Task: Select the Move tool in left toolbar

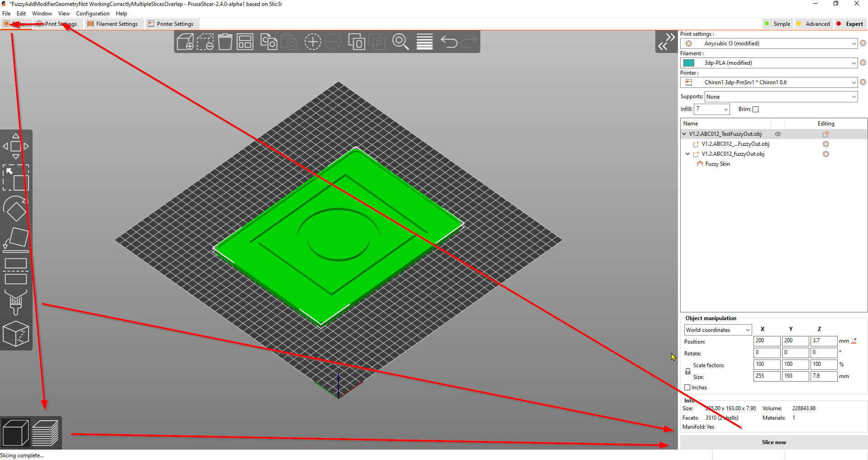Action: (16, 146)
